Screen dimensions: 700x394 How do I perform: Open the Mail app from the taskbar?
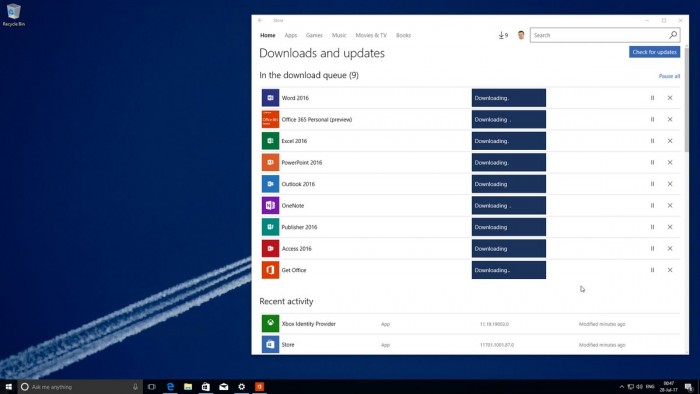coord(224,387)
